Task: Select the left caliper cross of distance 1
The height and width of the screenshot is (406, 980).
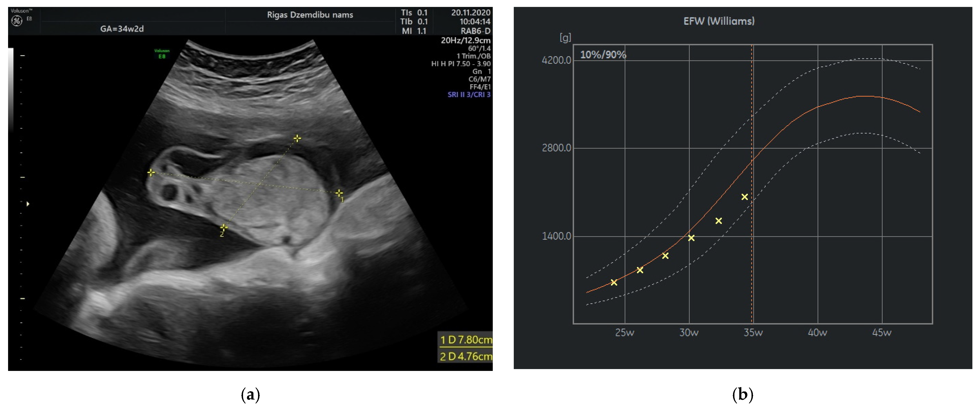Action: coord(151,173)
